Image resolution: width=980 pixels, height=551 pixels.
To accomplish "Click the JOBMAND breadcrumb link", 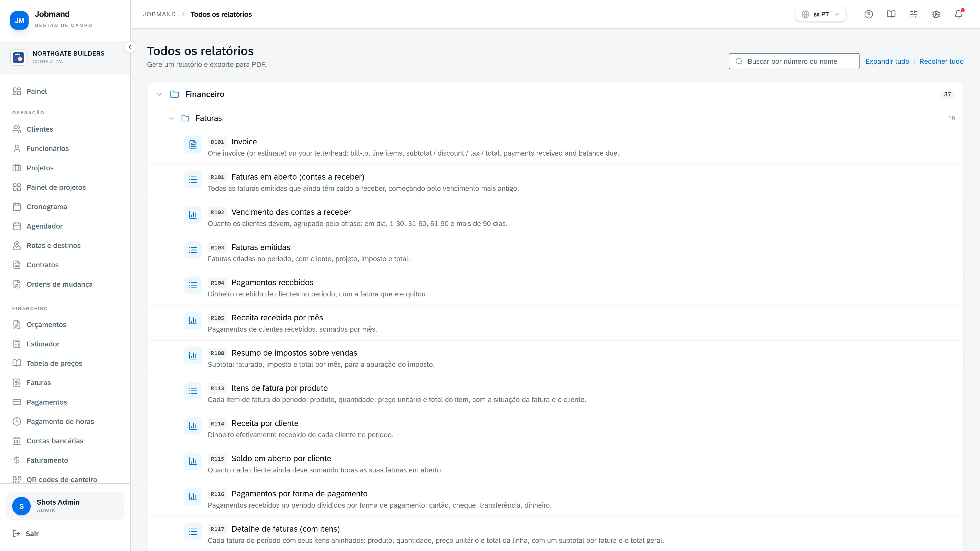I will (160, 15).
